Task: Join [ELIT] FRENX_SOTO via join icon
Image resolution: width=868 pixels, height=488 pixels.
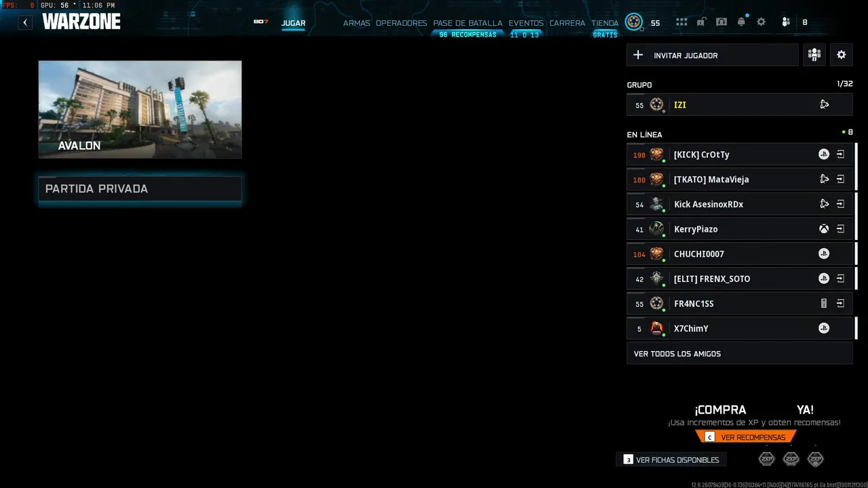Action: coord(840,279)
